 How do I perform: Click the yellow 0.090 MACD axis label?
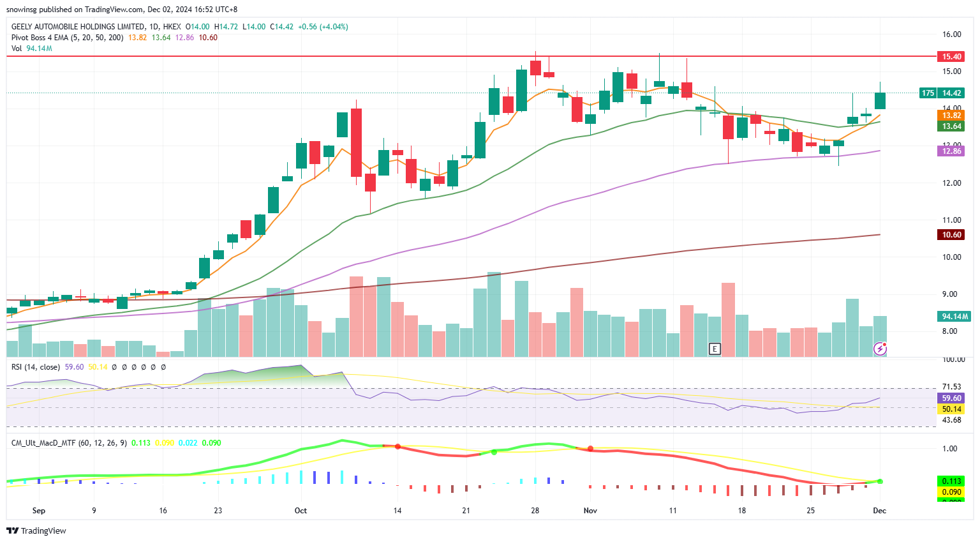pos(951,492)
